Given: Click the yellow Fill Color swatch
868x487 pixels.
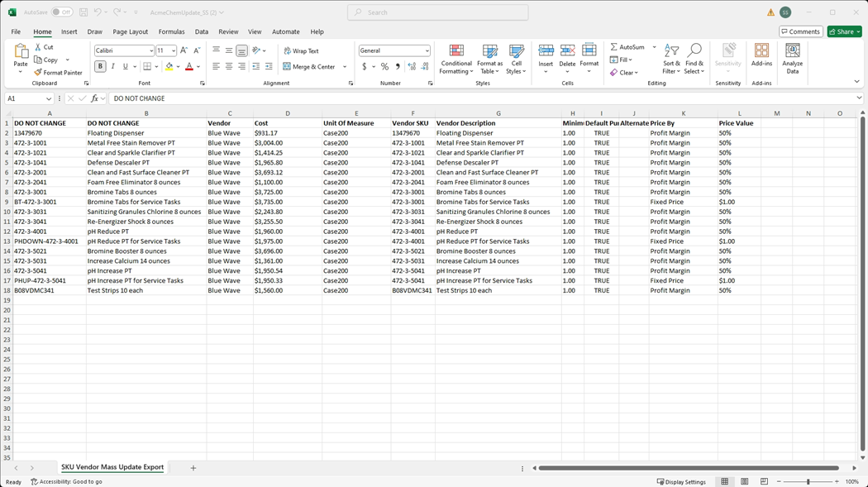Looking at the screenshot, I should [169, 66].
